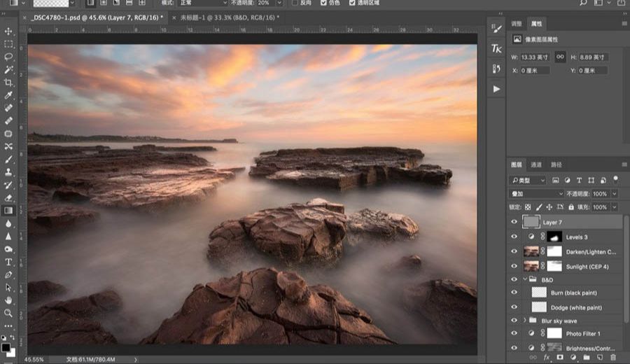Lock all with padlock icon
Viewport: 630px width, 364px height.
pos(571,207)
